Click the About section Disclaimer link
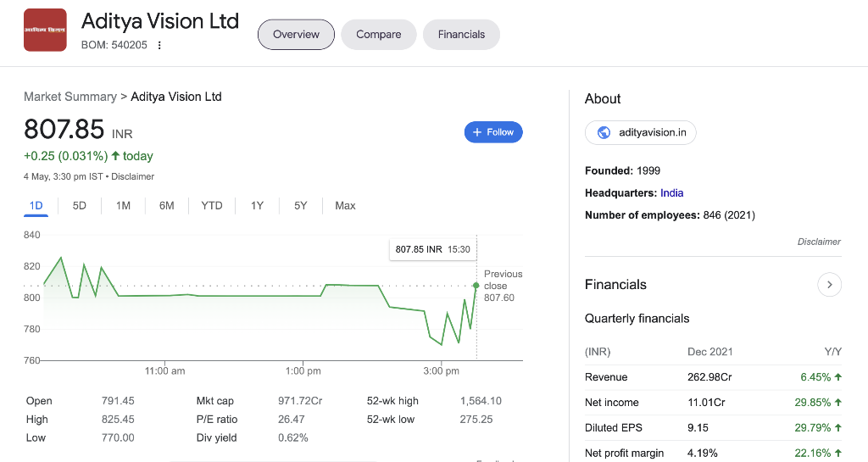 (x=819, y=242)
